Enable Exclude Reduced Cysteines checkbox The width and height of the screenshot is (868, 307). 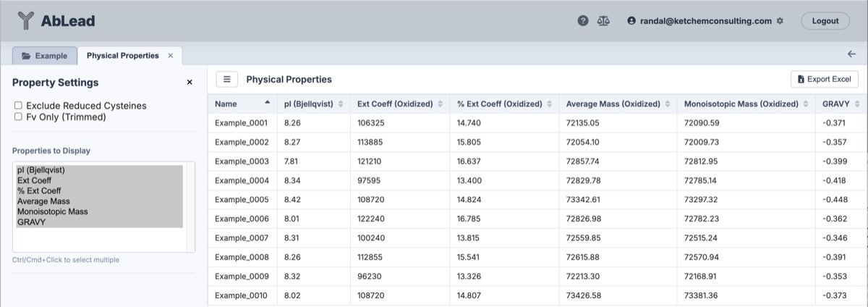click(x=19, y=106)
